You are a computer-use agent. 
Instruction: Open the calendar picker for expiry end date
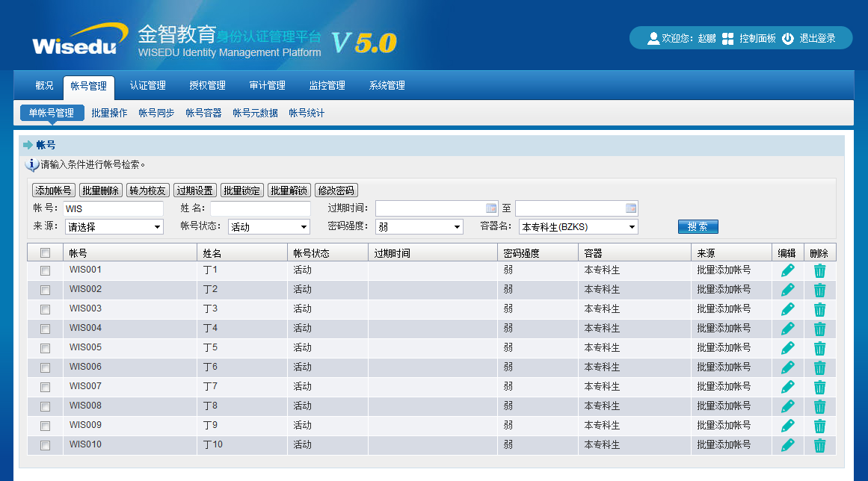(631, 208)
